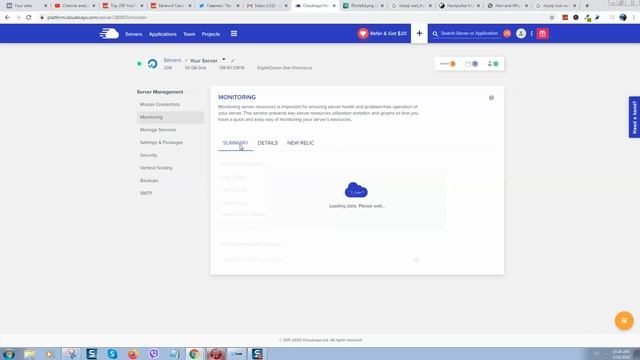This screenshot has width=640, height=360.
Task: Click the pink gift icon in header
Action: tap(542, 33)
